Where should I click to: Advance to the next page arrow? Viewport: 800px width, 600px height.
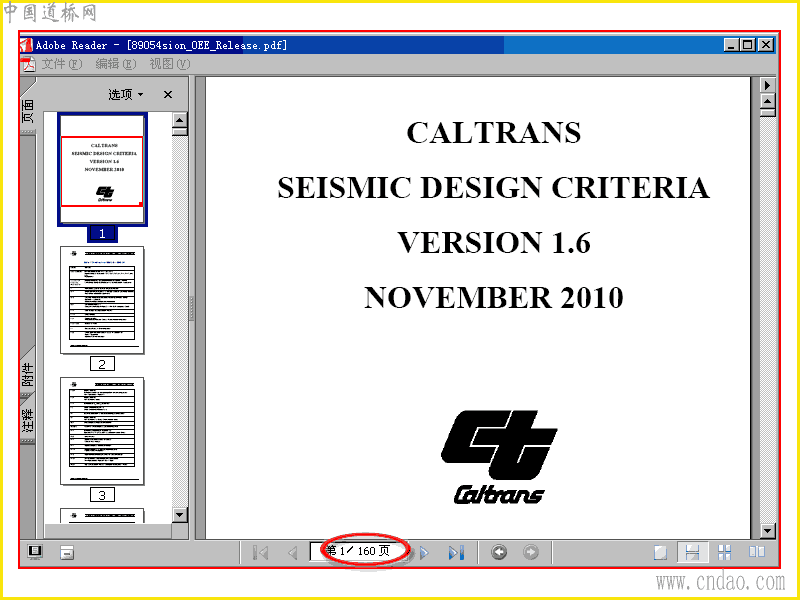click(424, 553)
